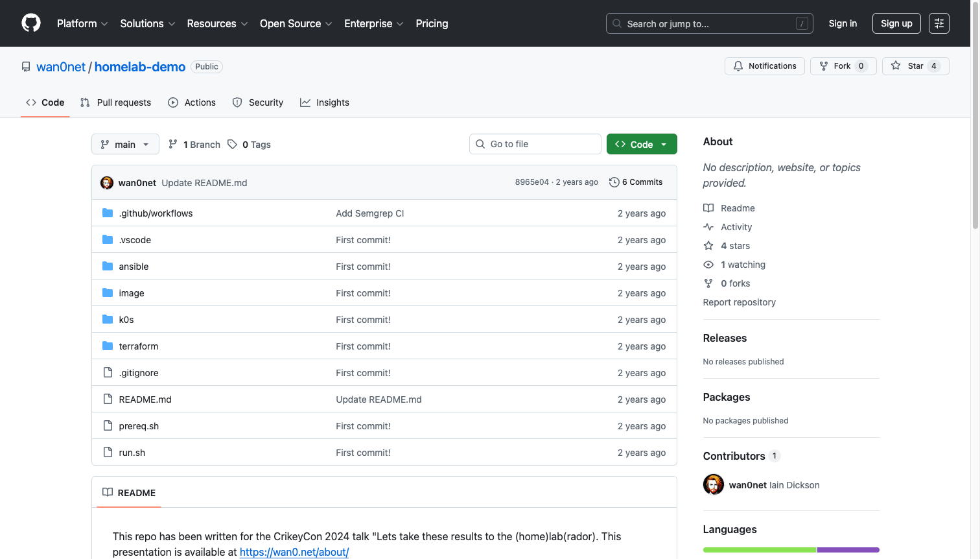This screenshot has height=559, width=980.
Task: Expand the main branch selector
Action: click(x=125, y=145)
